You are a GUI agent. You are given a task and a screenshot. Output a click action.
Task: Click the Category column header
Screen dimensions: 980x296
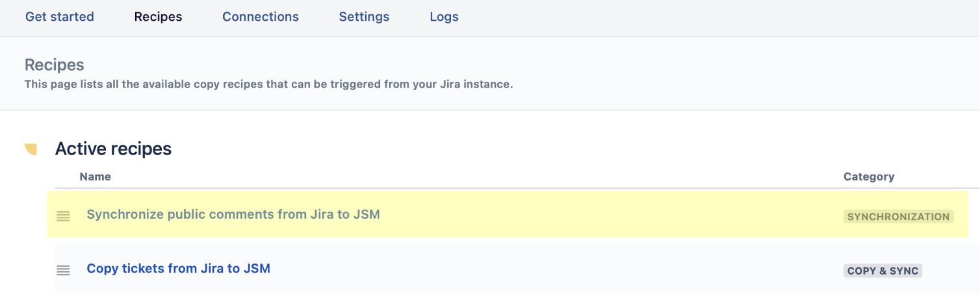(869, 177)
